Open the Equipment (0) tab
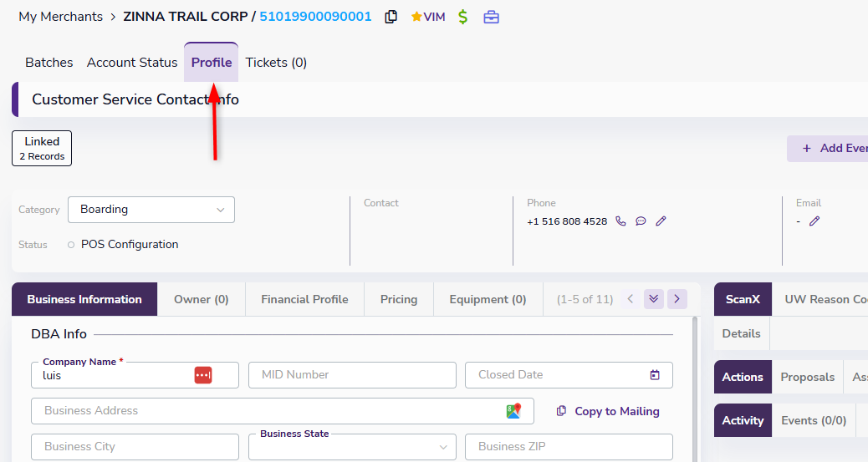 click(488, 299)
